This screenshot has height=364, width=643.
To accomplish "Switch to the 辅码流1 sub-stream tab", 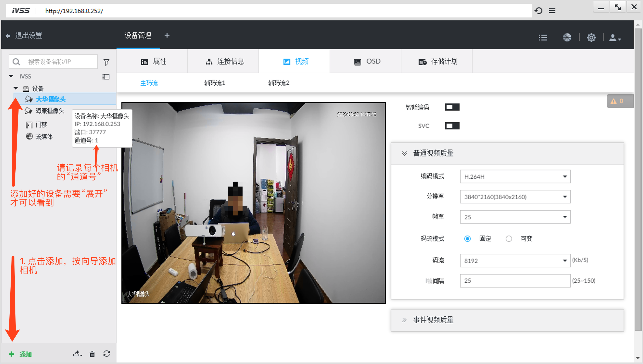I will 214,83.
